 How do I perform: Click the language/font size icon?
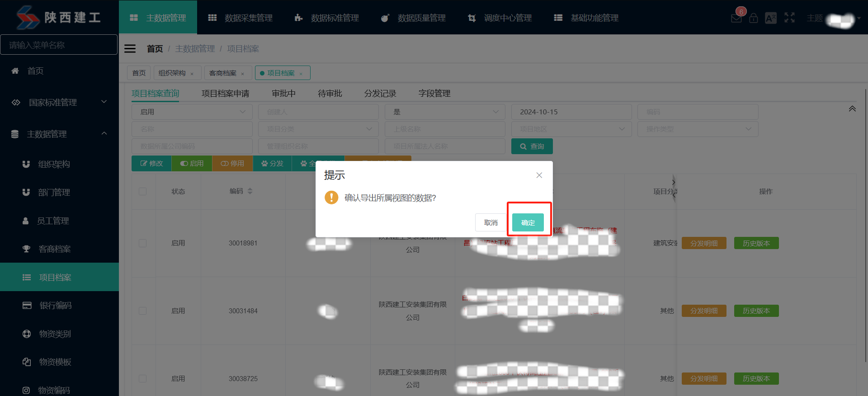click(x=771, y=18)
